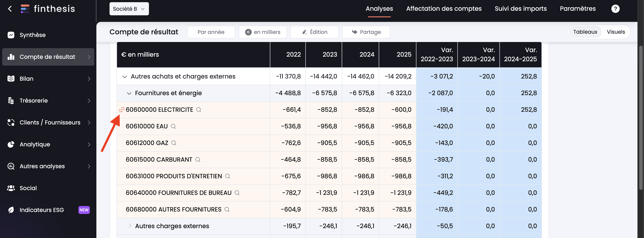This screenshot has height=238, width=644.
Task: Click magnifier next to FOURNITURES DE BUREAU
Action: pyautogui.click(x=237, y=193)
